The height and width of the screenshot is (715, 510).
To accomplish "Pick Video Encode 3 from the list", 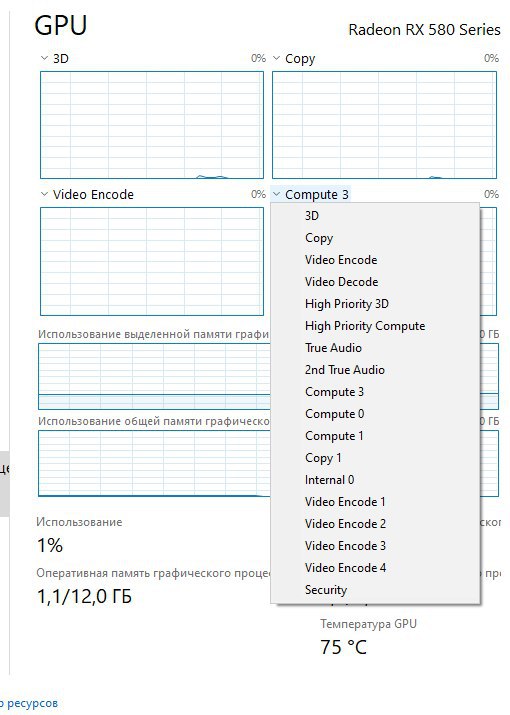I will [375, 546].
